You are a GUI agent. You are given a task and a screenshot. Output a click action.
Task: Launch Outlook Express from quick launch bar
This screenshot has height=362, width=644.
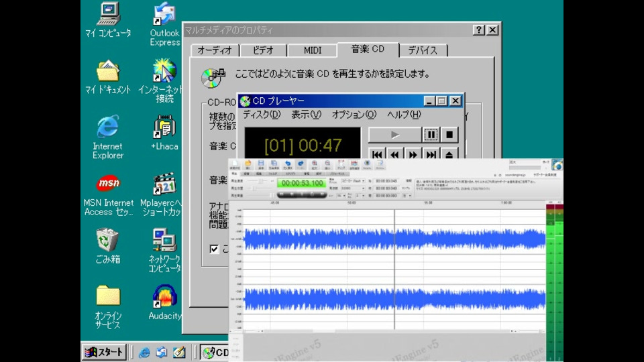pos(162,352)
